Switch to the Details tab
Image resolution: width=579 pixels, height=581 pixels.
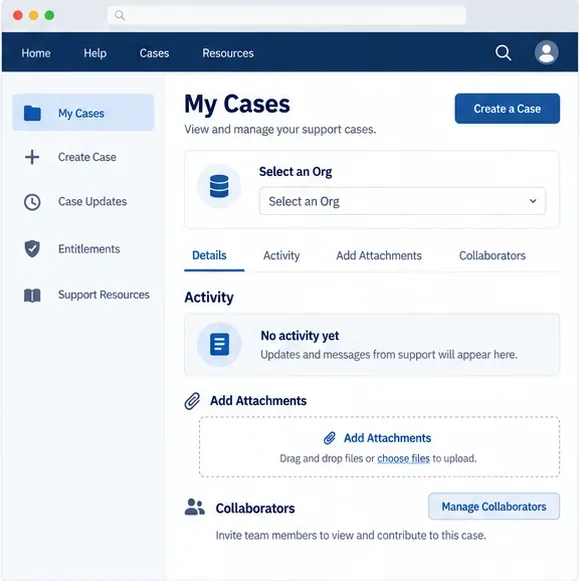coord(209,255)
